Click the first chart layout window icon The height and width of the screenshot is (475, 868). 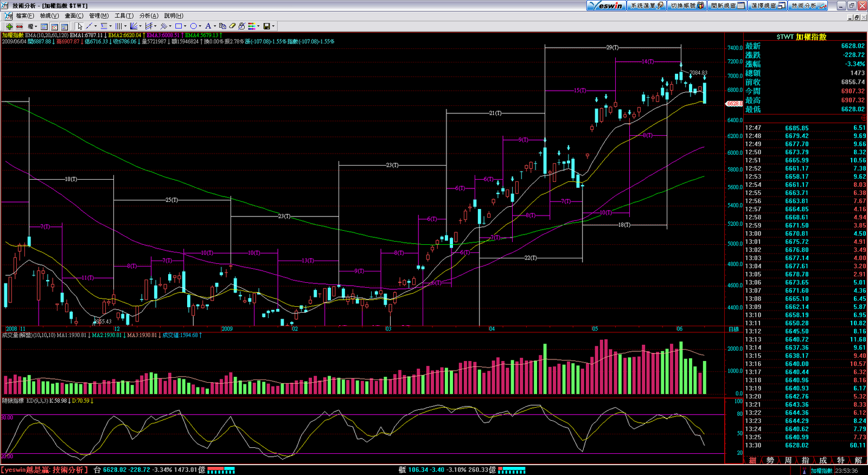[44, 26]
